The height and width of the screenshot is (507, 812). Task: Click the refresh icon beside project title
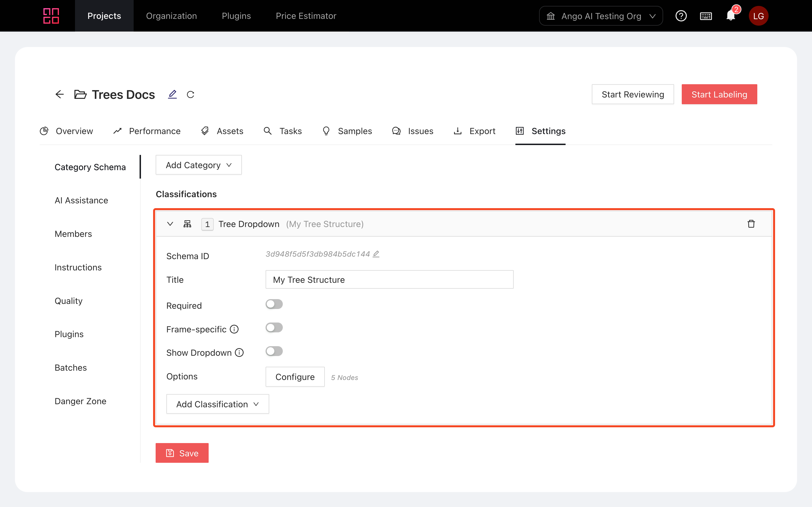point(190,95)
